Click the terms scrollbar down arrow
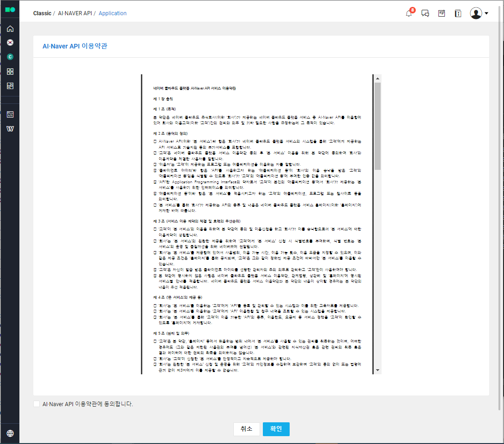This screenshot has height=444, width=504. (378, 370)
